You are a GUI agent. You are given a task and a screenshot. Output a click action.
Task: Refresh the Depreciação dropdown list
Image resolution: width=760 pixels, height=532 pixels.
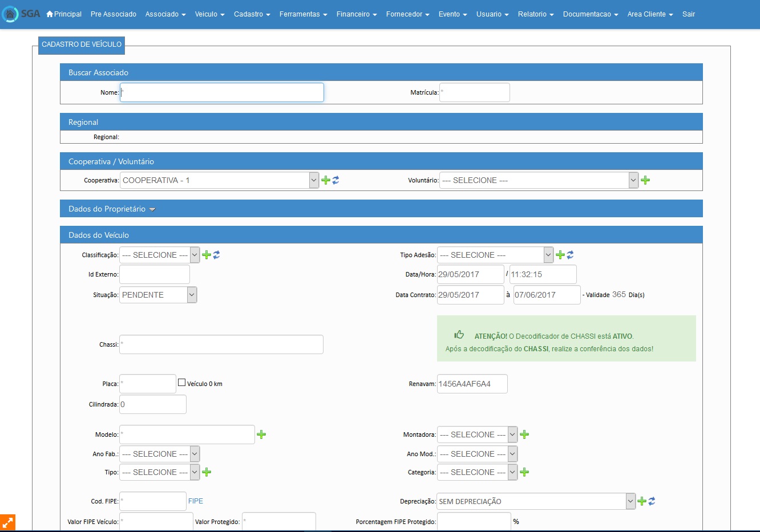[x=652, y=501]
